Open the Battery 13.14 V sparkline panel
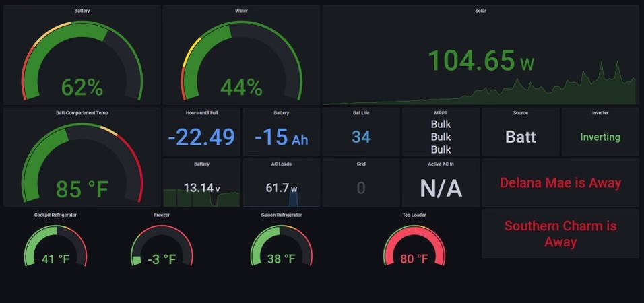This screenshot has width=644, height=303. (201, 182)
